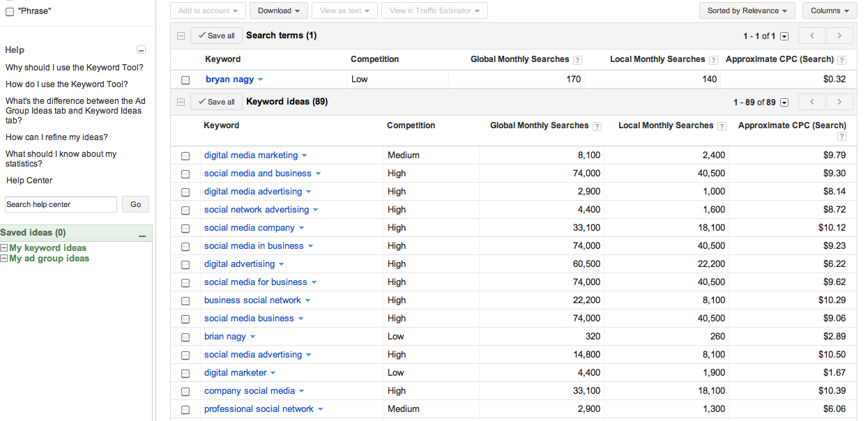The width and height of the screenshot is (868, 421).
Task: Go to next page of Keyword ideas
Action: pyautogui.click(x=839, y=102)
